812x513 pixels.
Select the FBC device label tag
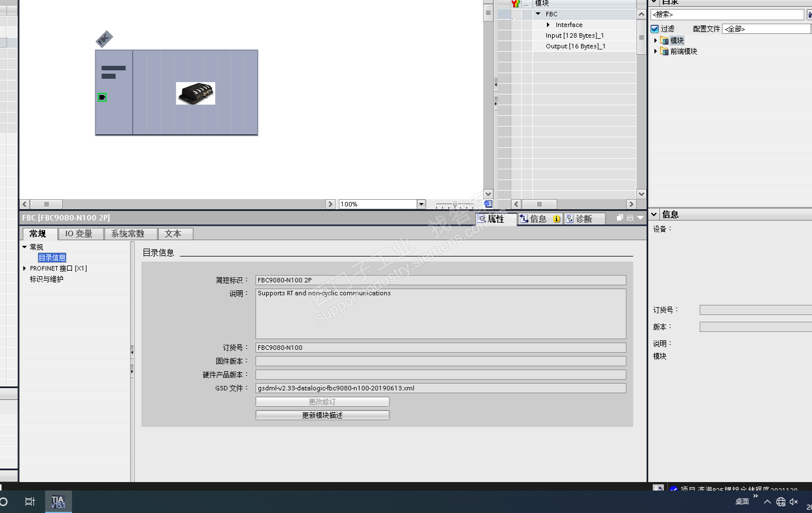pyautogui.click(x=104, y=39)
